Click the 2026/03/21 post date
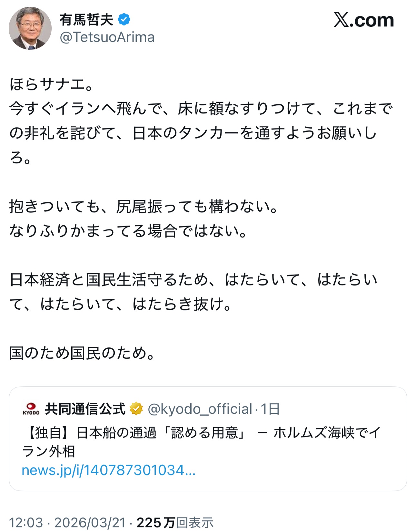This screenshot has width=416, height=532. (90, 522)
